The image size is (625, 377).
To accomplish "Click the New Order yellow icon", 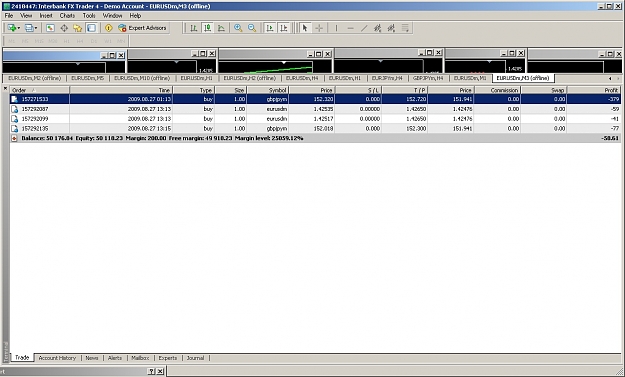I will 108,28.
